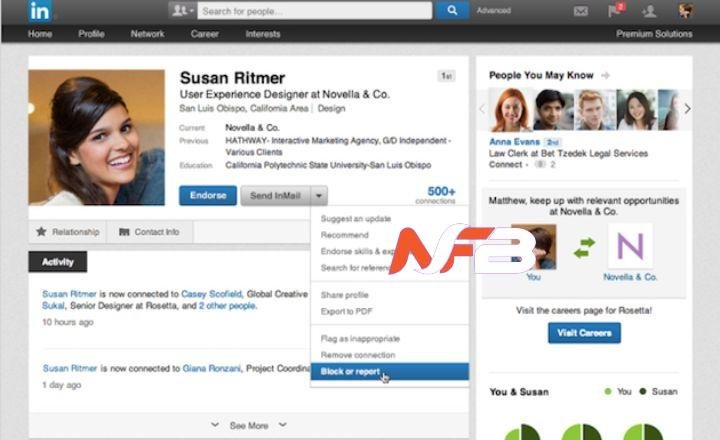Expand activity with See More

click(x=249, y=426)
